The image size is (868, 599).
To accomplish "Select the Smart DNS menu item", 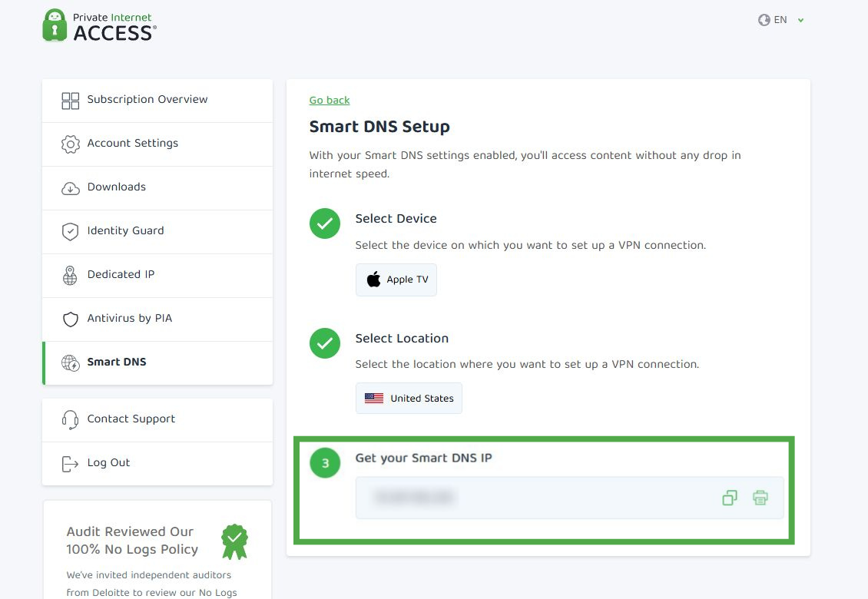I will click(157, 362).
